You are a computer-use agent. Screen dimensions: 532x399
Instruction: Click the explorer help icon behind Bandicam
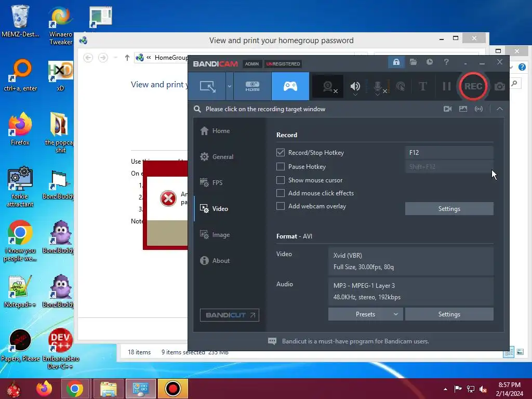(522, 67)
